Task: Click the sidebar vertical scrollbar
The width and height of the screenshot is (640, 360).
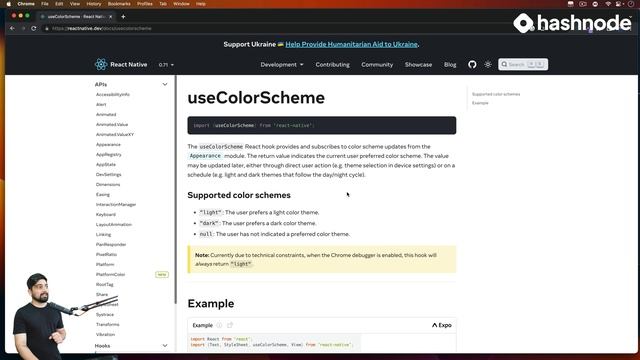Action: (176, 189)
